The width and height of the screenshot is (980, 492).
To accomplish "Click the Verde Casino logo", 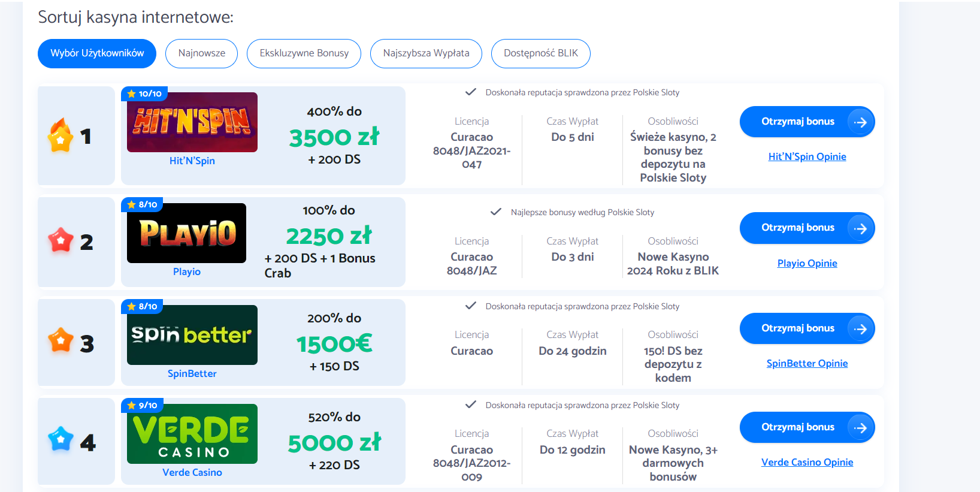I will [x=192, y=434].
